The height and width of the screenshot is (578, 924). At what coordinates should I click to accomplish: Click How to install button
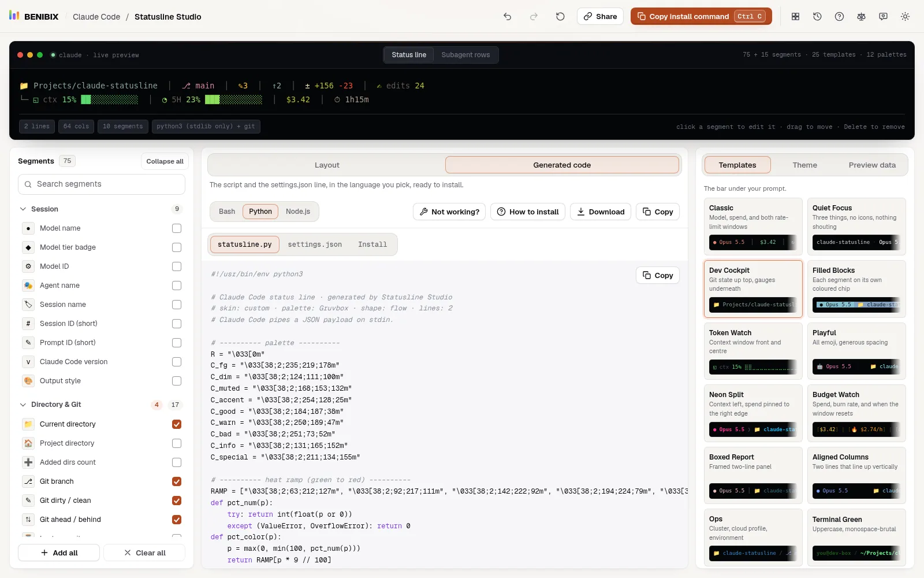pos(528,212)
